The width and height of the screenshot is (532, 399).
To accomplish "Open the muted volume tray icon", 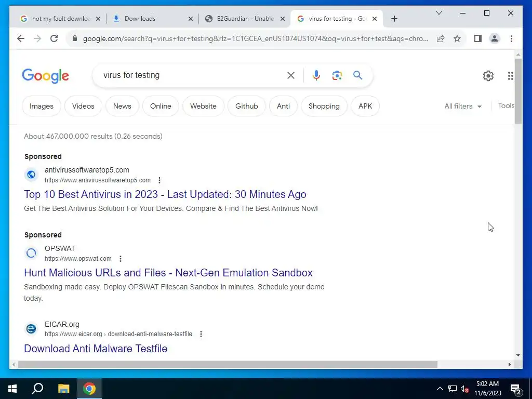I will click(x=465, y=389).
